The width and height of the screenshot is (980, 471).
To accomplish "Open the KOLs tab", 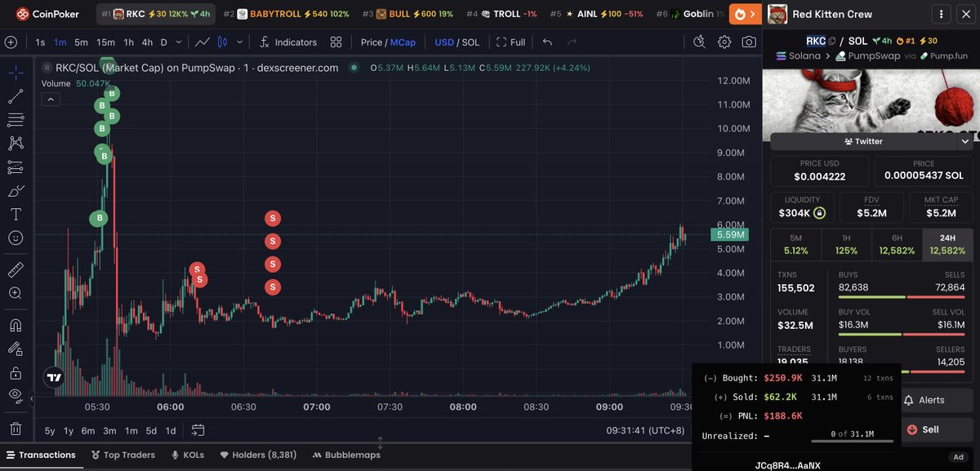I will point(188,455).
